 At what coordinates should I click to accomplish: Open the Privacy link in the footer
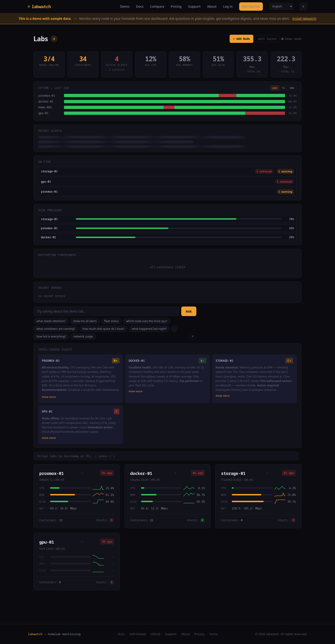pyautogui.click(x=199, y=634)
